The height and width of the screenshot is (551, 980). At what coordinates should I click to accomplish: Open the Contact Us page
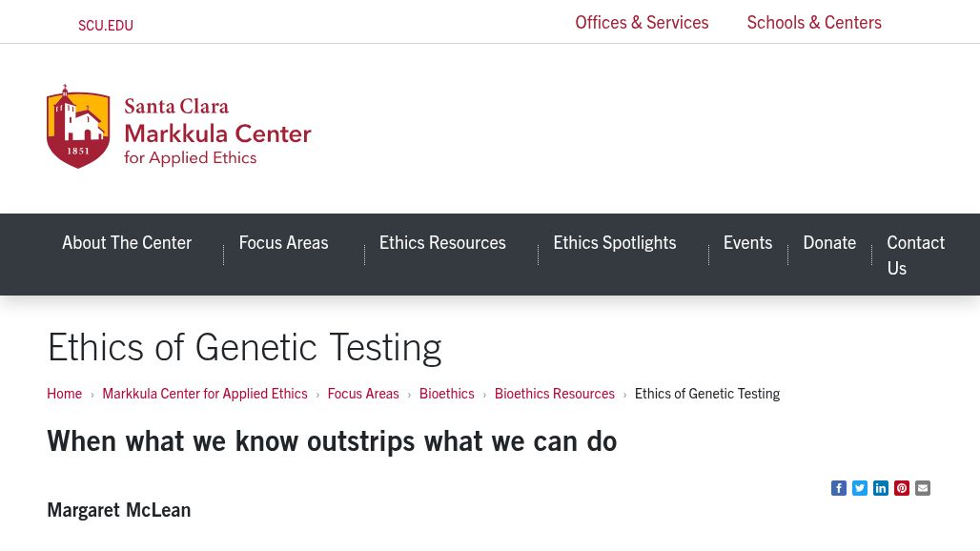point(915,255)
